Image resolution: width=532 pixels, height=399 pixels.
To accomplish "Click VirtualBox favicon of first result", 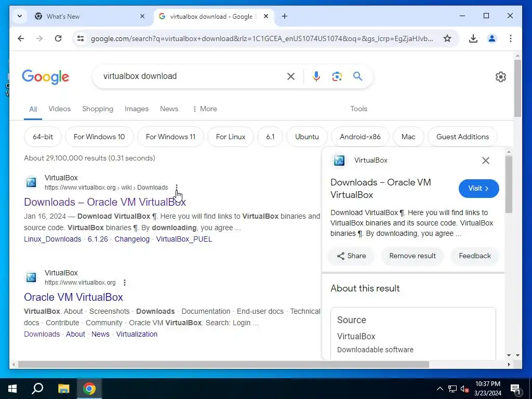I will pyautogui.click(x=31, y=182).
